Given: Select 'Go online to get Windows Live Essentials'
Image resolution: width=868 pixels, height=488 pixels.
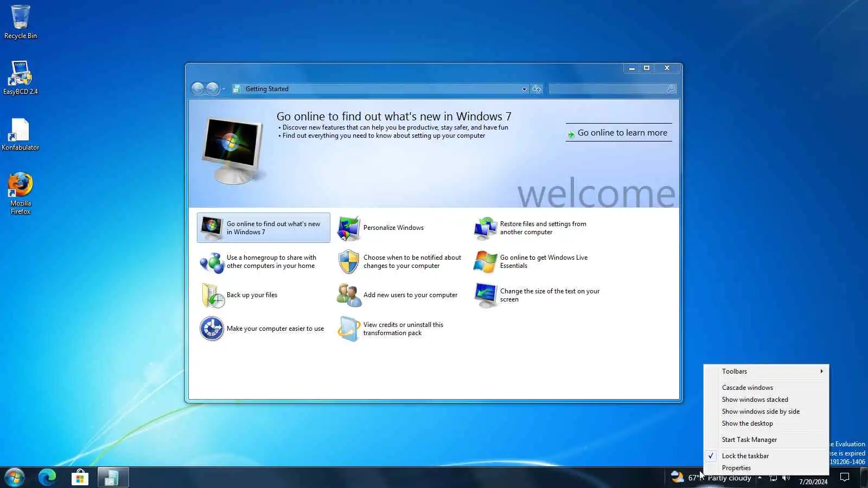Looking at the screenshot, I should point(531,262).
